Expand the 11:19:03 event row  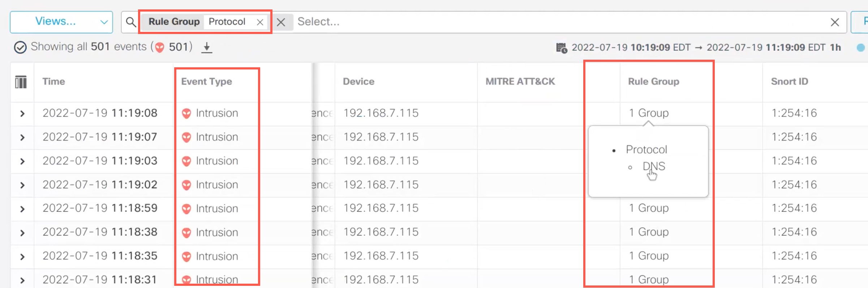click(x=22, y=161)
